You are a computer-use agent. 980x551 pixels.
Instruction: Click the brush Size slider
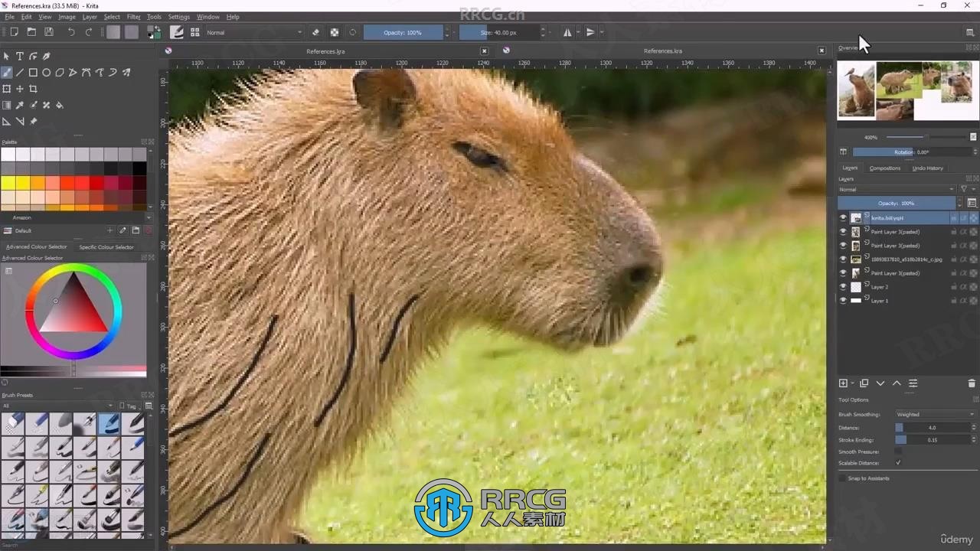[x=498, y=32]
